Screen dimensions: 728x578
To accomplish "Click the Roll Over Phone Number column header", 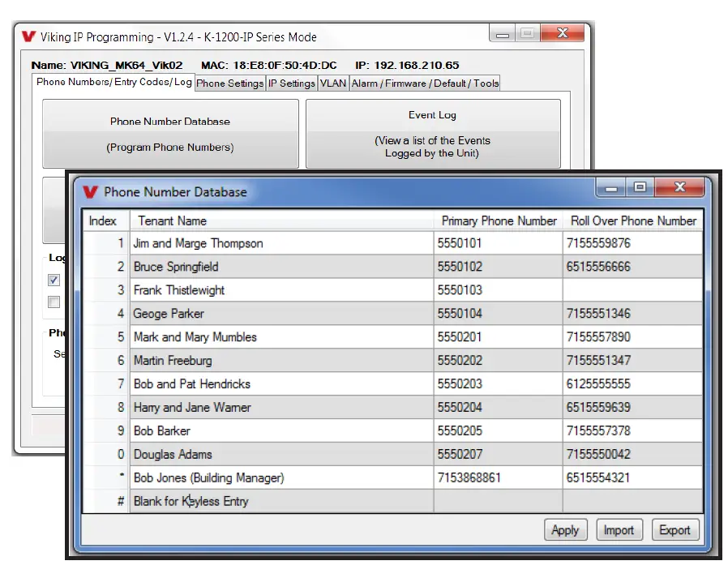I will (x=633, y=220).
